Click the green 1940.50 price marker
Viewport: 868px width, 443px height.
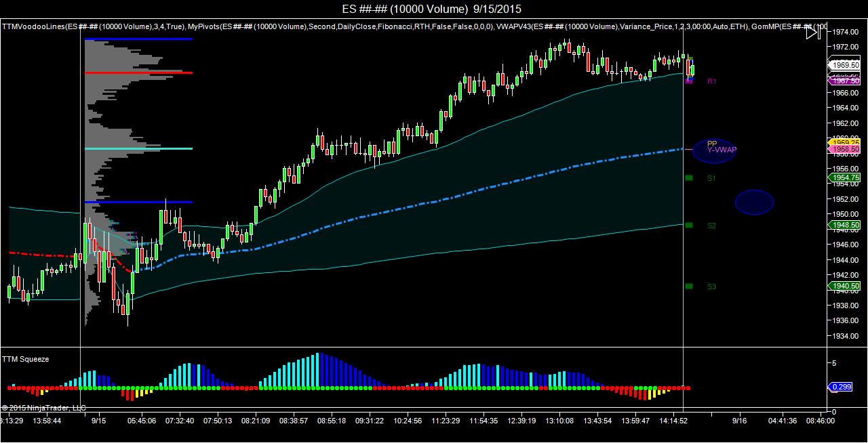[x=844, y=286]
